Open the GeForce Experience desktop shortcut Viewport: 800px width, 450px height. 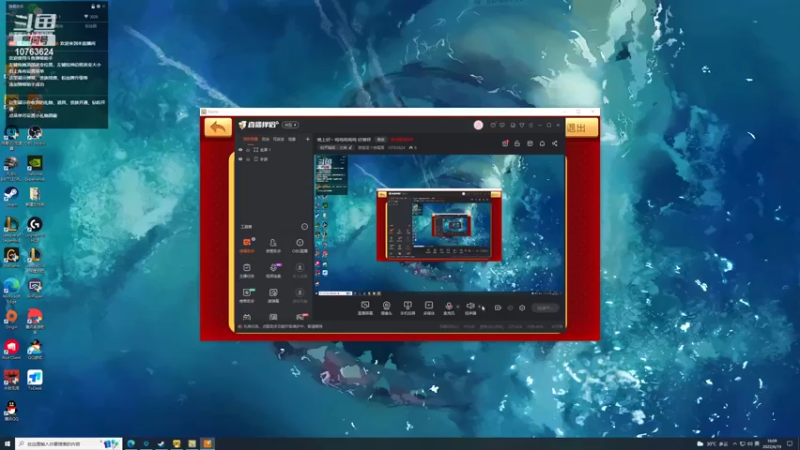(x=35, y=169)
